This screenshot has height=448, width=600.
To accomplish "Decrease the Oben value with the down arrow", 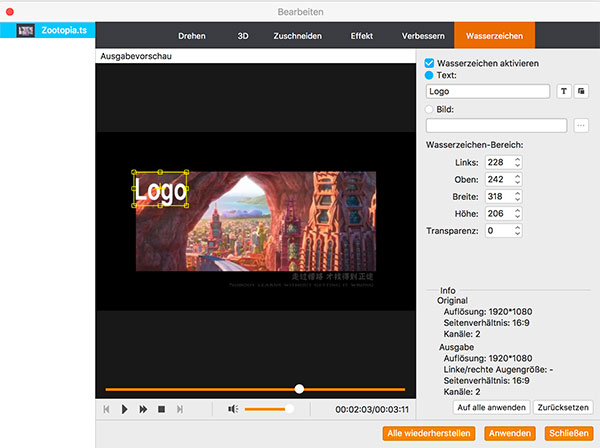I will point(517,182).
